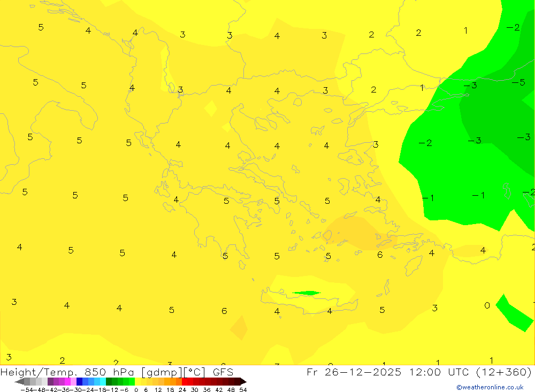Click the 'Fr 26-12-2025 12:00 UTC' date label

pos(389,372)
